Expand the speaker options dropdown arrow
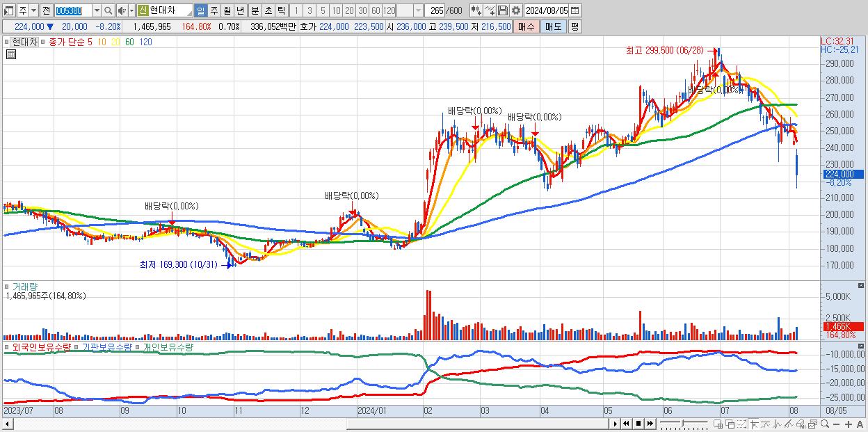 [x=131, y=11]
